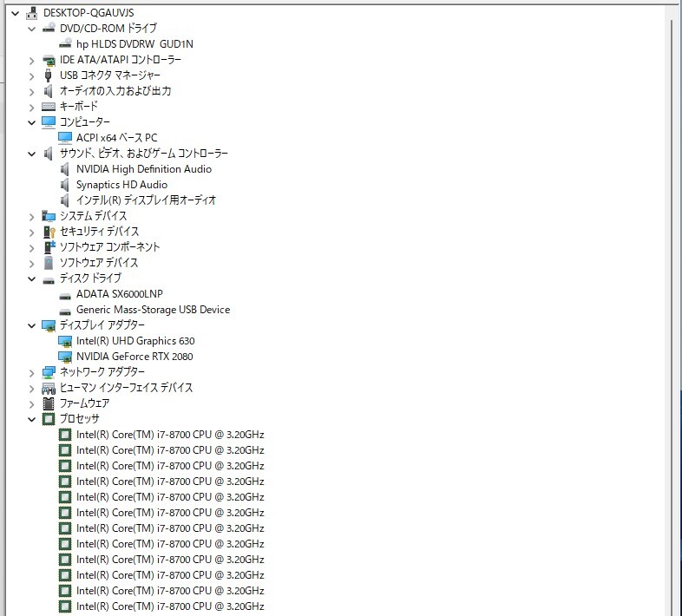
Task: Click the ヒューマン インターフェイス デバイス icon
Action: click(49, 388)
